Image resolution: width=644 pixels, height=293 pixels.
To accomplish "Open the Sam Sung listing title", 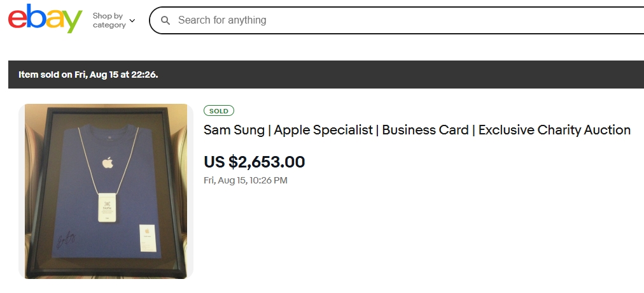I will 417,130.
